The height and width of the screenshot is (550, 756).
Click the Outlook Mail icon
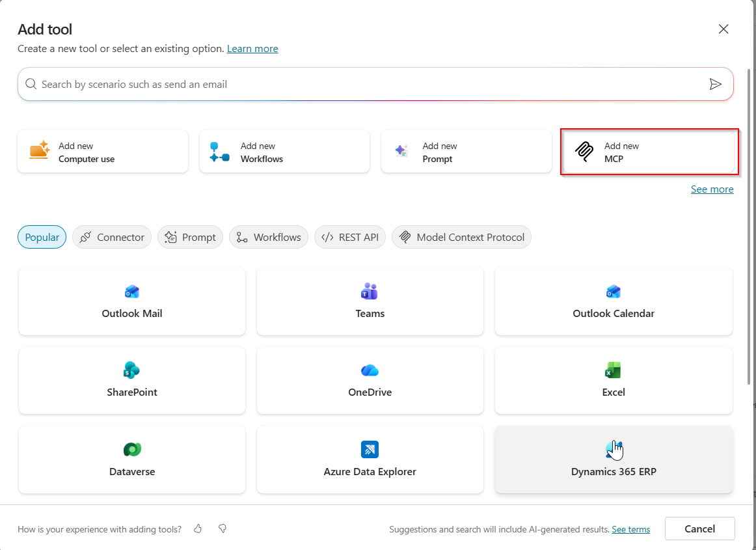(x=131, y=292)
